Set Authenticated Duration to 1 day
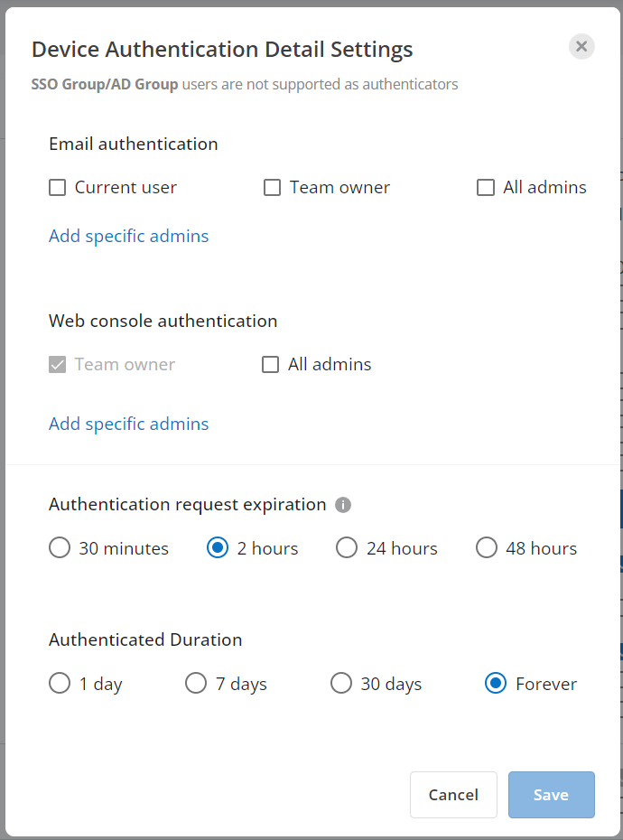Screen dimensions: 623x840 click(x=59, y=684)
